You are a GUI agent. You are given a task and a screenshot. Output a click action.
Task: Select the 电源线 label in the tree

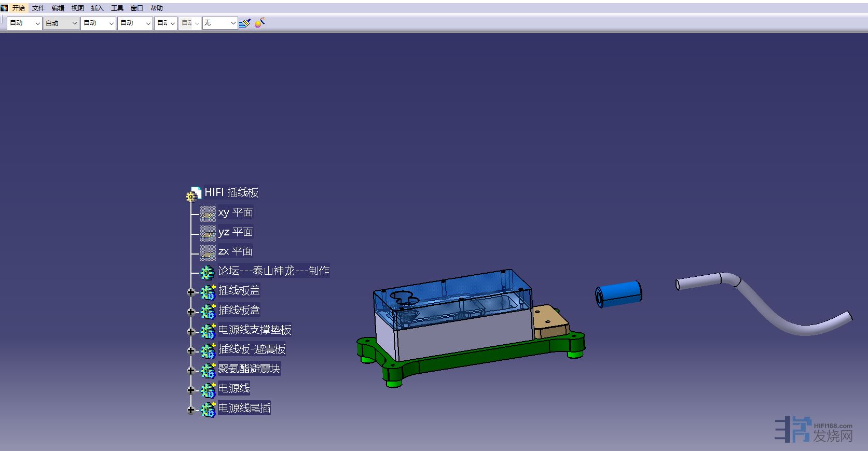[x=234, y=388]
